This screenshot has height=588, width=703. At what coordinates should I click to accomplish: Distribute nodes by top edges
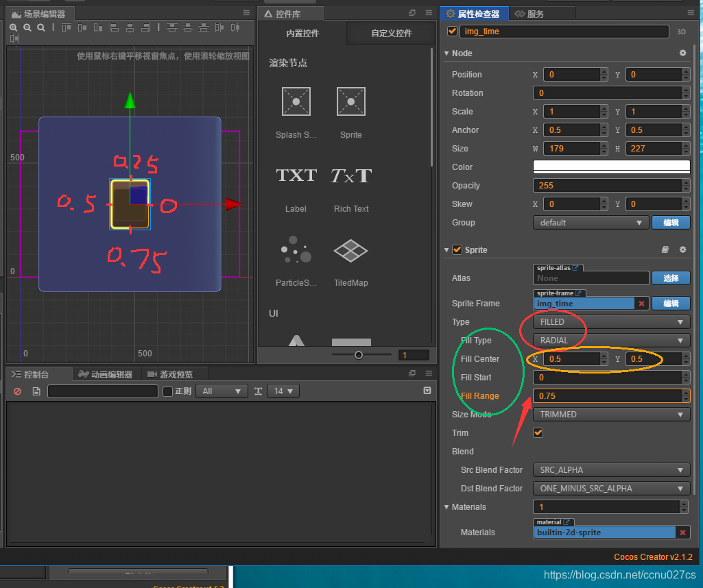coord(171,28)
